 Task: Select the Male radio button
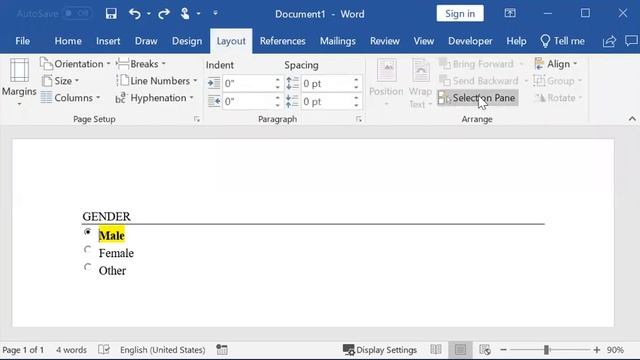[x=87, y=232]
